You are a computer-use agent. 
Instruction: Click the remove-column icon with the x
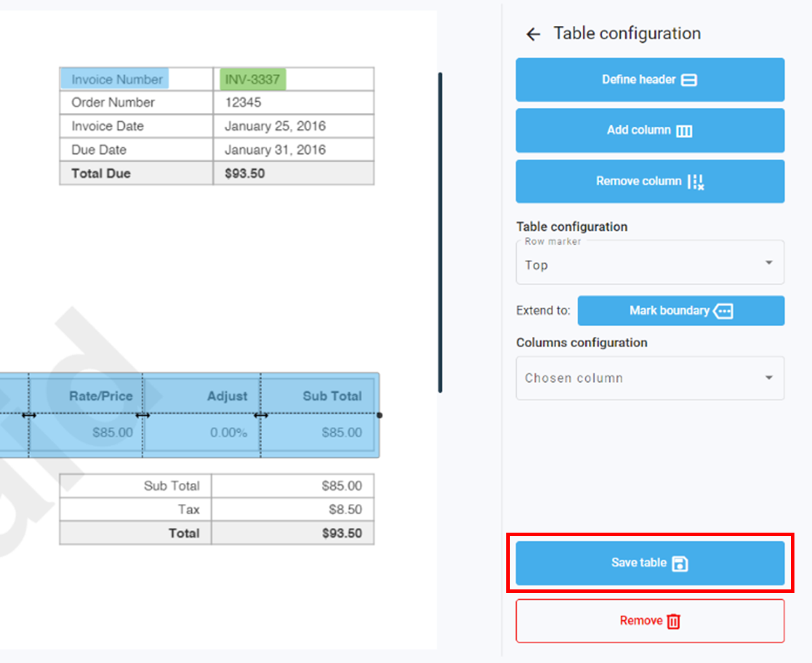pyautogui.click(x=696, y=182)
